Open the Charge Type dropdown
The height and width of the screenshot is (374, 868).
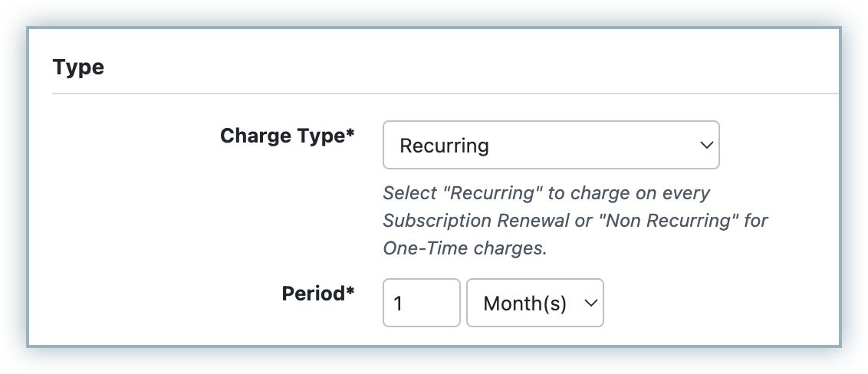pos(550,145)
